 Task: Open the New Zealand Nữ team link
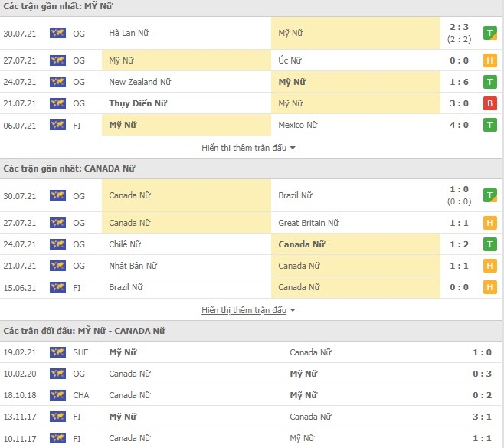[140, 82]
